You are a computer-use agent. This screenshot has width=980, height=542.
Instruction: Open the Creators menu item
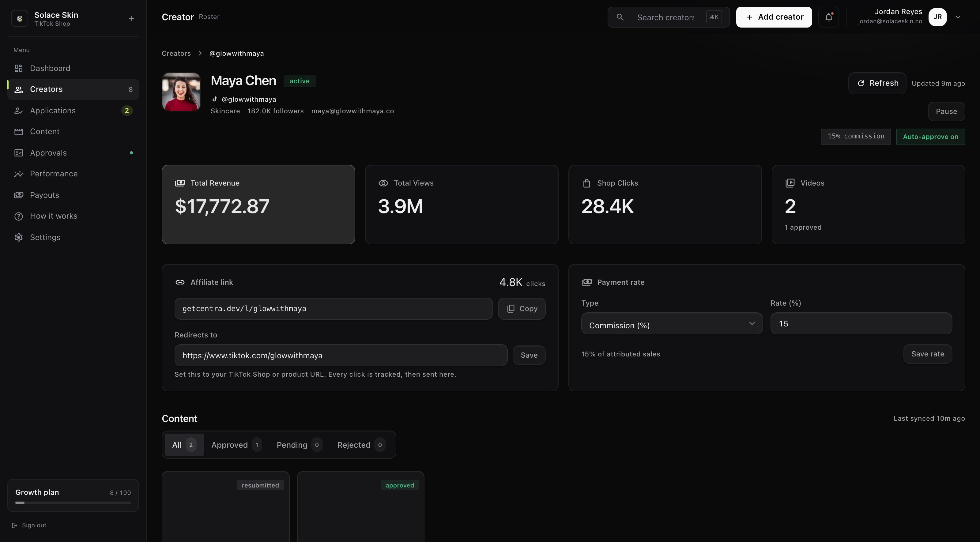coord(73,89)
